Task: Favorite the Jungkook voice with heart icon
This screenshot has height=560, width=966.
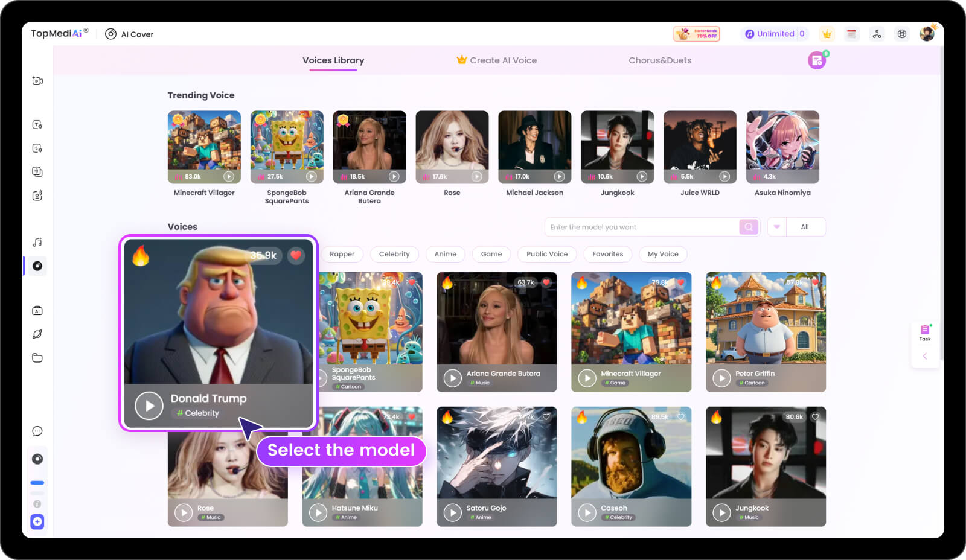Action: click(x=815, y=417)
